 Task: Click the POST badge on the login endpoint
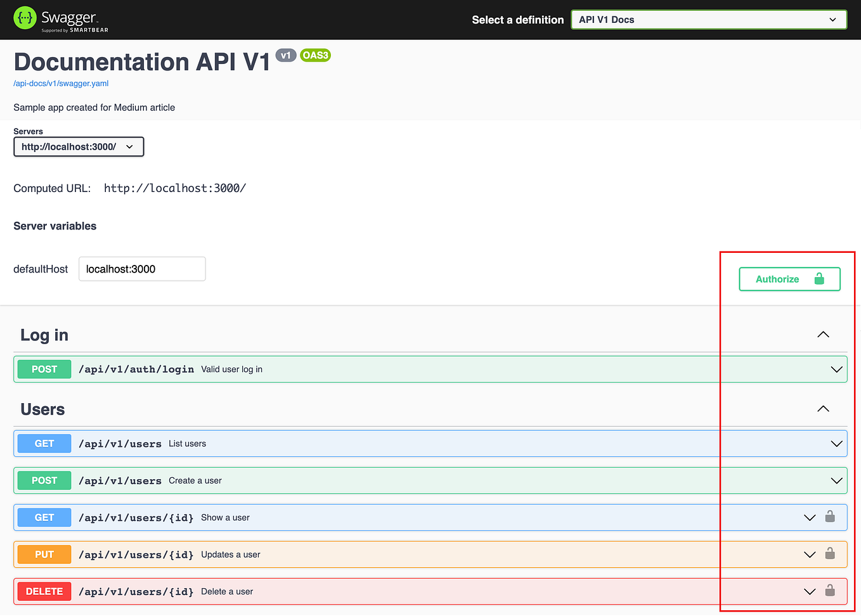pyautogui.click(x=44, y=369)
